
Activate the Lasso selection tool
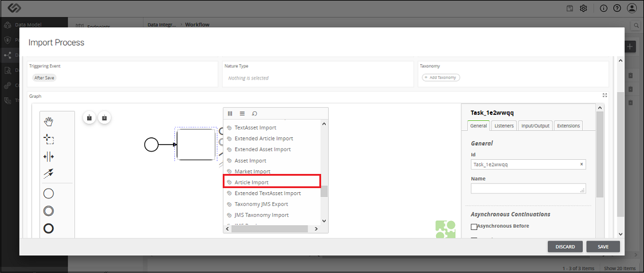(x=49, y=139)
